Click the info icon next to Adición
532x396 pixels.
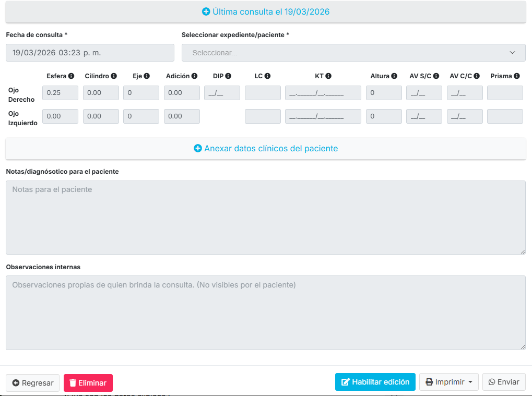click(194, 76)
